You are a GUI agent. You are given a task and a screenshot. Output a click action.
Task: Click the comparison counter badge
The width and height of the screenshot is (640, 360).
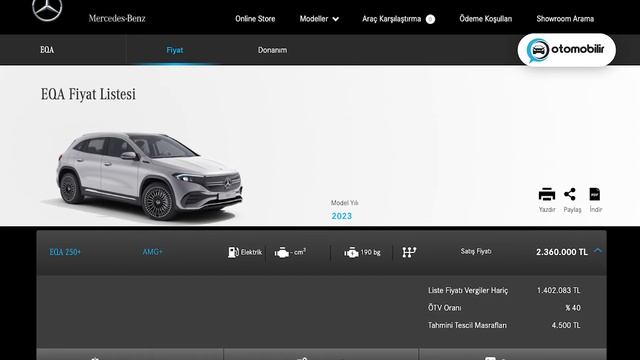click(x=430, y=19)
